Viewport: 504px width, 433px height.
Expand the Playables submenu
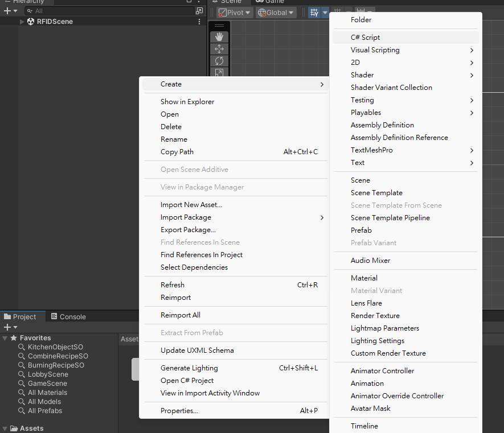click(x=405, y=113)
